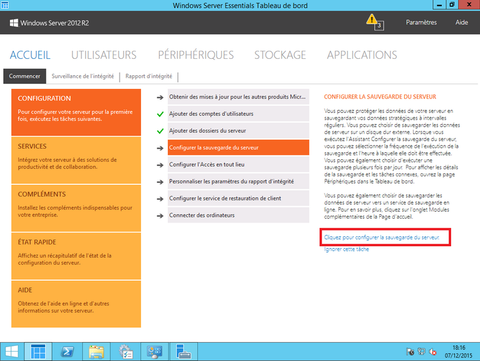Click link to configure server backup

pyautogui.click(x=382, y=237)
